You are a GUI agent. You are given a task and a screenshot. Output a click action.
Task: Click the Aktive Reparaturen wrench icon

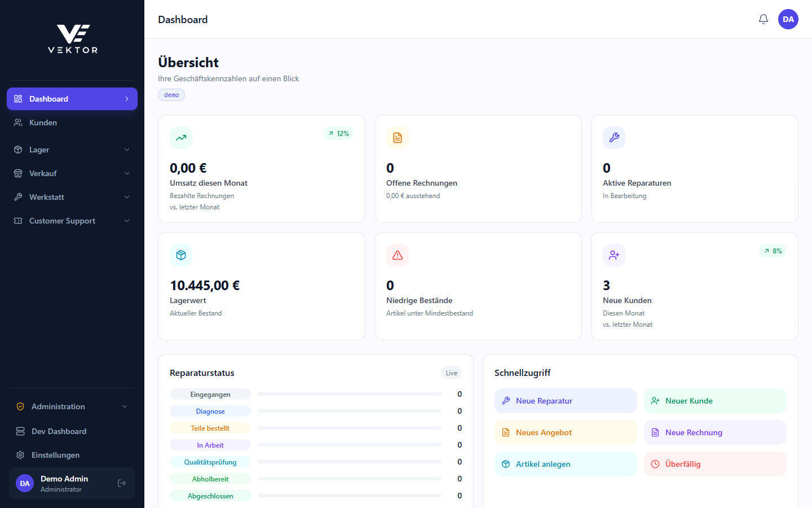(x=614, y=138)
